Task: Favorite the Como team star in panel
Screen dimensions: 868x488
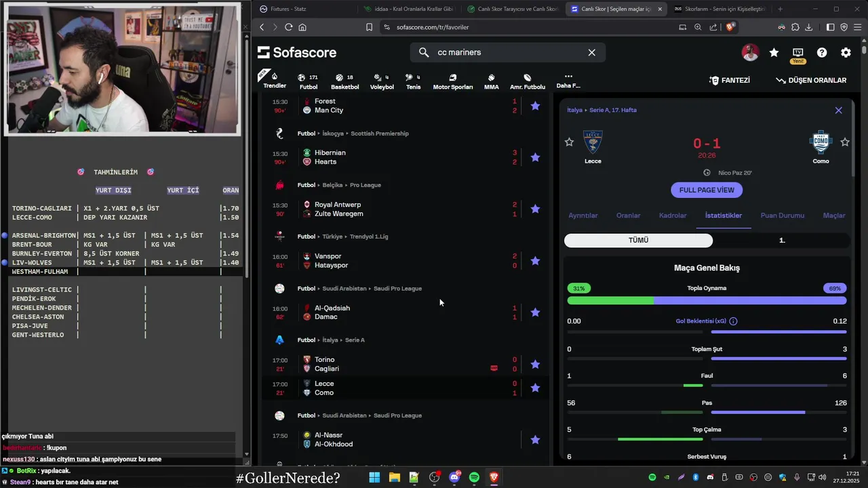Action: (x=845, y=142)
